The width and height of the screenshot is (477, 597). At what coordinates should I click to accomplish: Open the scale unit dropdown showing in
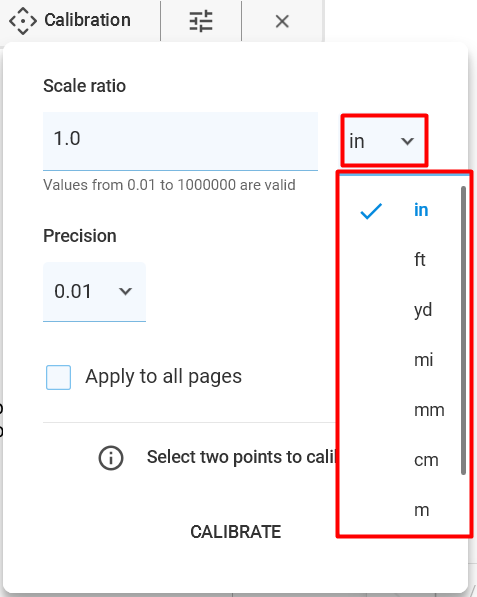[x=384, y=140]
